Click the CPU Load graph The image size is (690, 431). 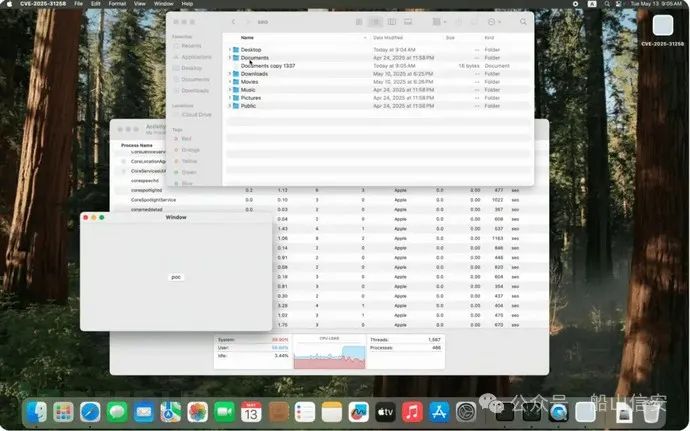pyautogui.click(x=330, y=352)
